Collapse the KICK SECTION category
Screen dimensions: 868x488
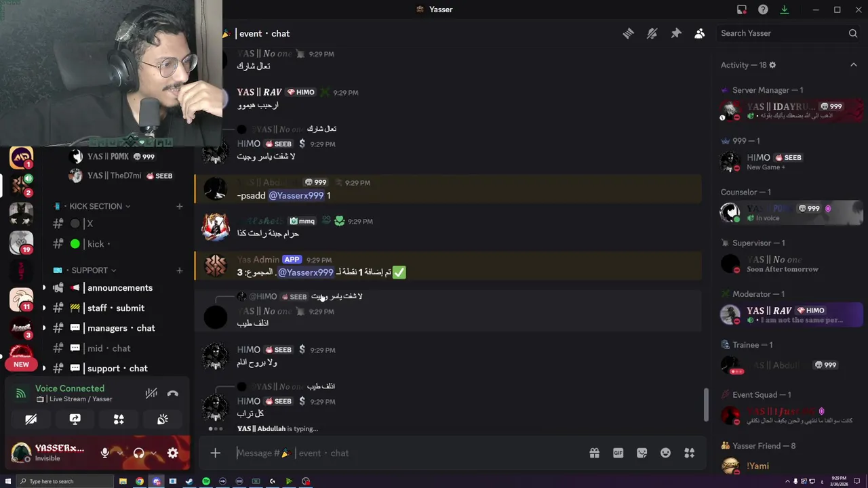[x=100, y=206]
